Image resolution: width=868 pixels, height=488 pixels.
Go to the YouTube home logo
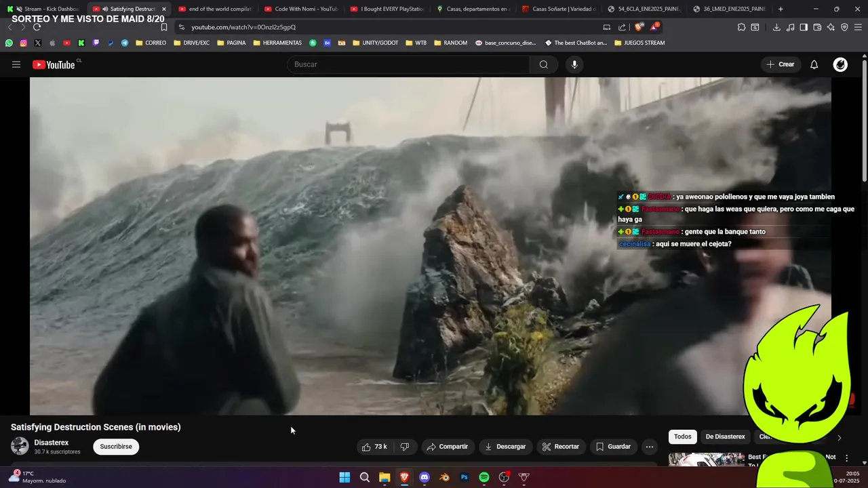pyautogui.click(x=54, y=64)
